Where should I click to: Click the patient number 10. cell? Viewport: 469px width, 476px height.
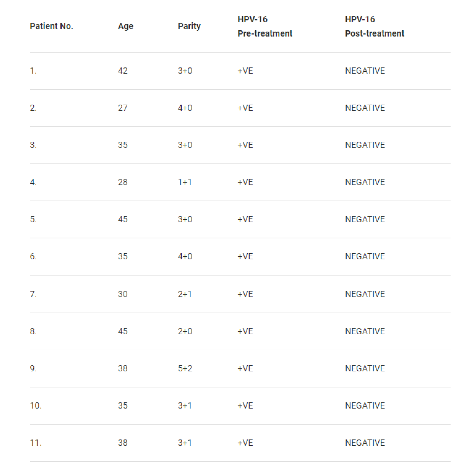pos(36,405)
